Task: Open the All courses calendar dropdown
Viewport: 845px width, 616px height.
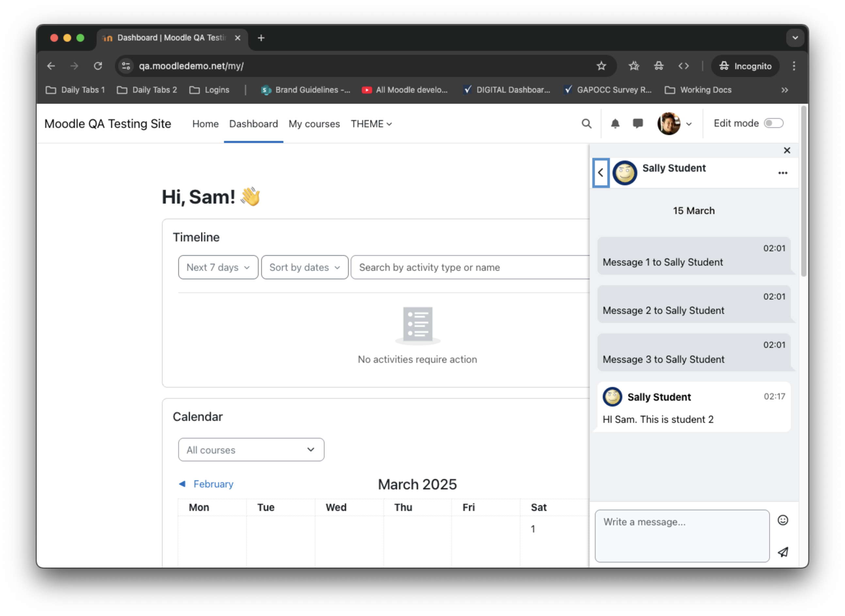Action: (x=251, y=450)
